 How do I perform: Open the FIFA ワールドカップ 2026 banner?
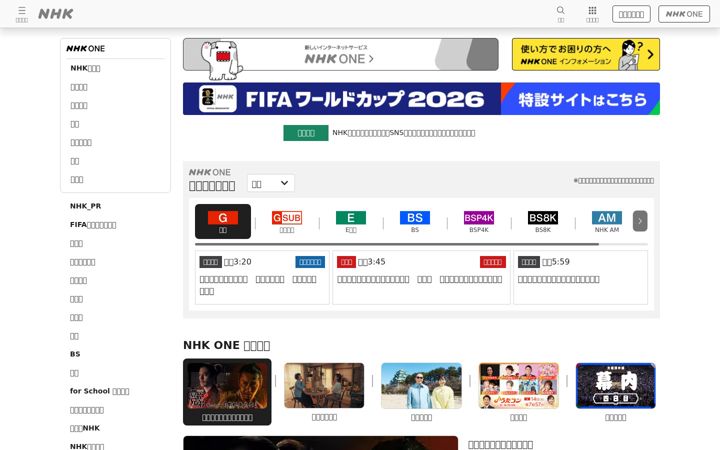pos(421,99)
